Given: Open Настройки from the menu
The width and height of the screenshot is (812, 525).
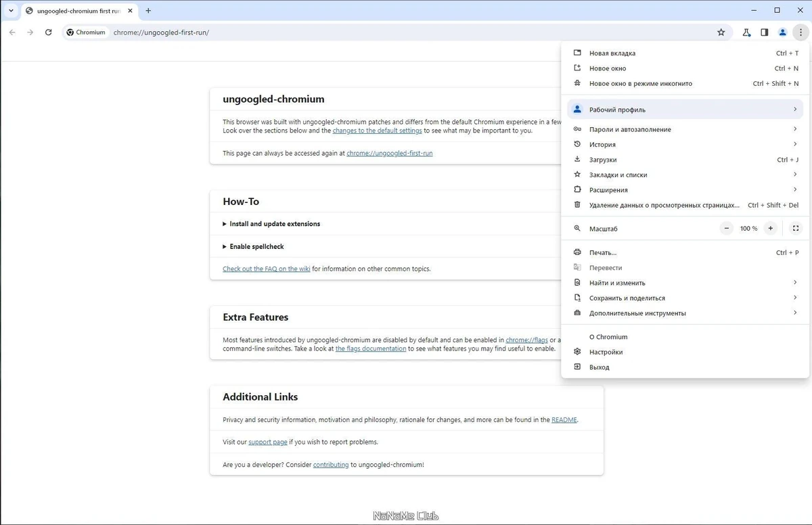Looking at the screenshot, I should click(x=685, y=352).
